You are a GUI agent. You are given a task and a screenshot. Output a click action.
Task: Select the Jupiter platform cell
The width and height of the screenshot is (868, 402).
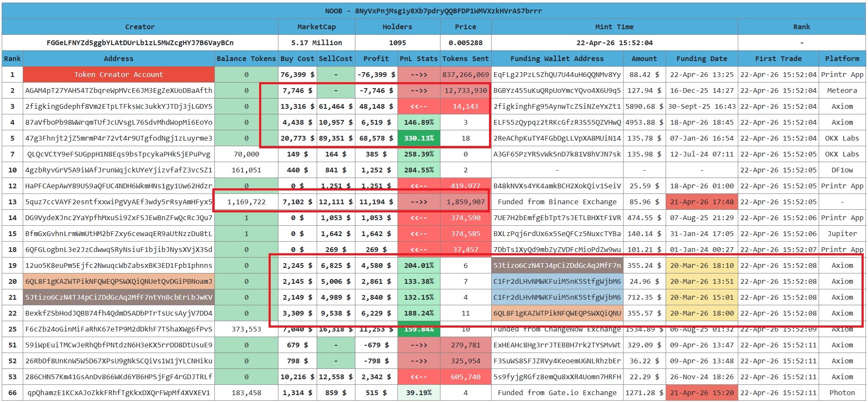842,233
